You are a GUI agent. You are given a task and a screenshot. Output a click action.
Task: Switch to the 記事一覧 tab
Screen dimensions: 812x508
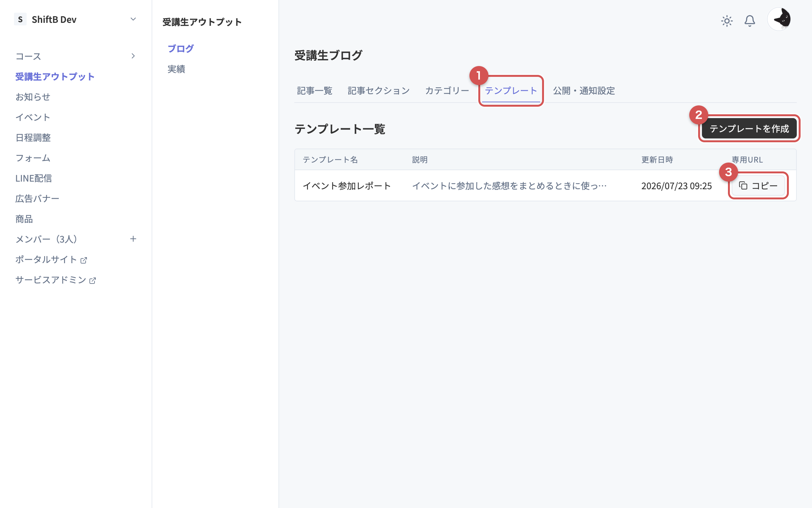coord(314,91)
